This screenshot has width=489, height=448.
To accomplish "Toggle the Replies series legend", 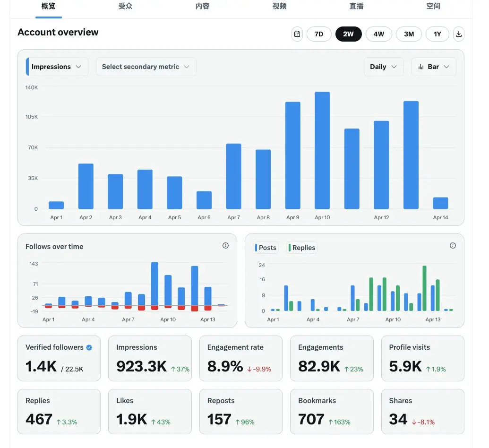I will (302, 248).
